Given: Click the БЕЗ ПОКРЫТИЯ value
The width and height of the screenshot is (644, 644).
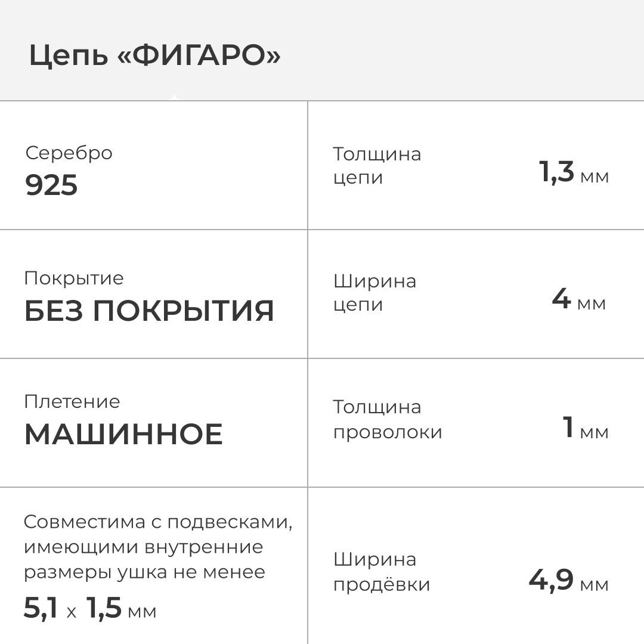Looking at the screenshot, I should [149, 311].
